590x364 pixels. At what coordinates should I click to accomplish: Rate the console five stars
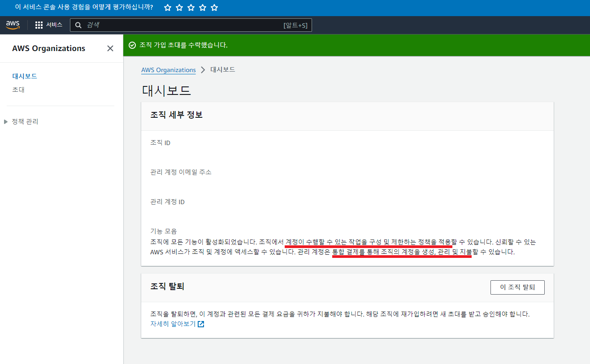coord(214,8)
